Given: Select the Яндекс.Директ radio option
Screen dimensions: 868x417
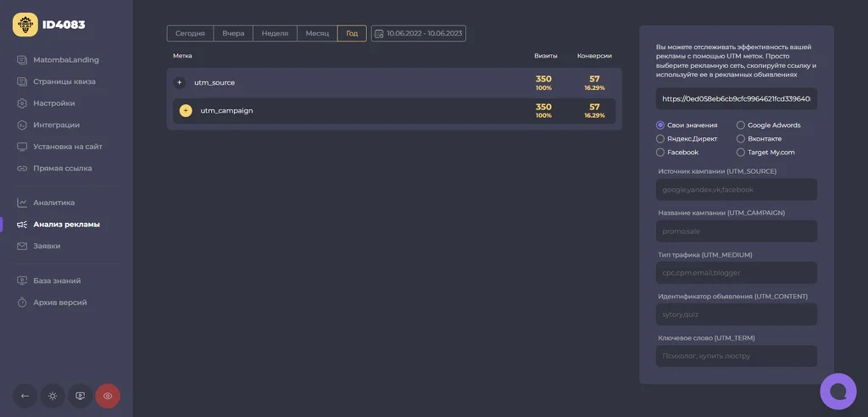Looking at the screenshot, I should pos(687,138).
